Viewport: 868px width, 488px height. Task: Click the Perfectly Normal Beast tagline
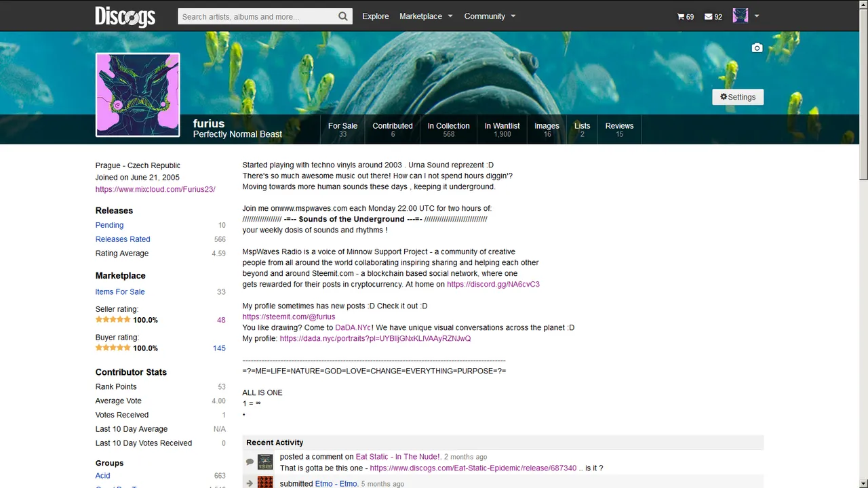tap(237, 134)
